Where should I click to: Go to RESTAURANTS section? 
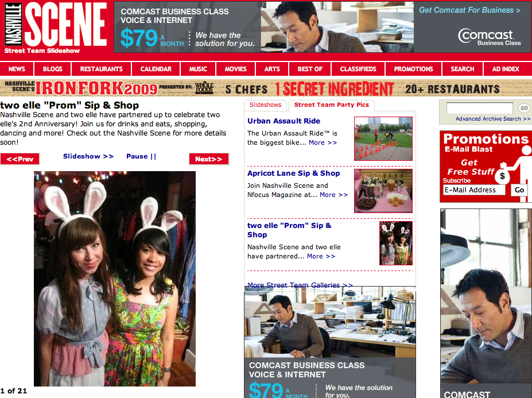[x=101, y=69]
